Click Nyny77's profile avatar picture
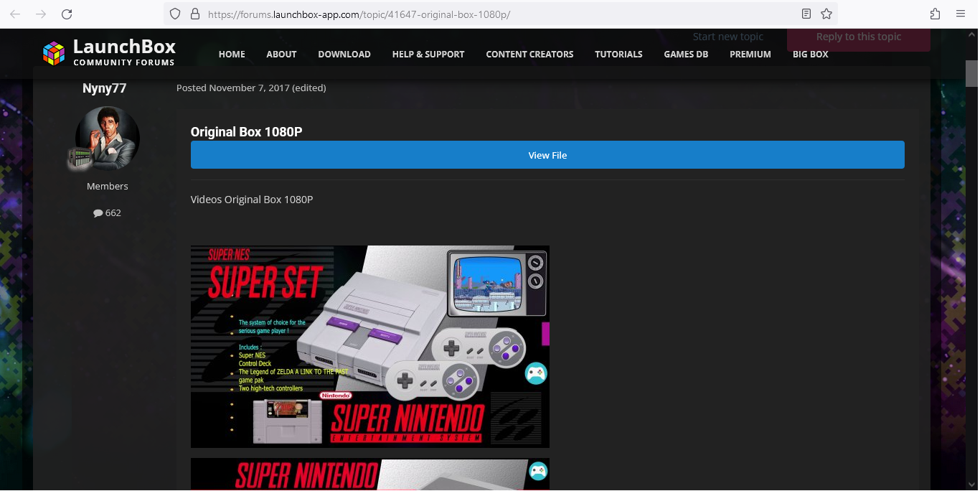 [108, 139]
